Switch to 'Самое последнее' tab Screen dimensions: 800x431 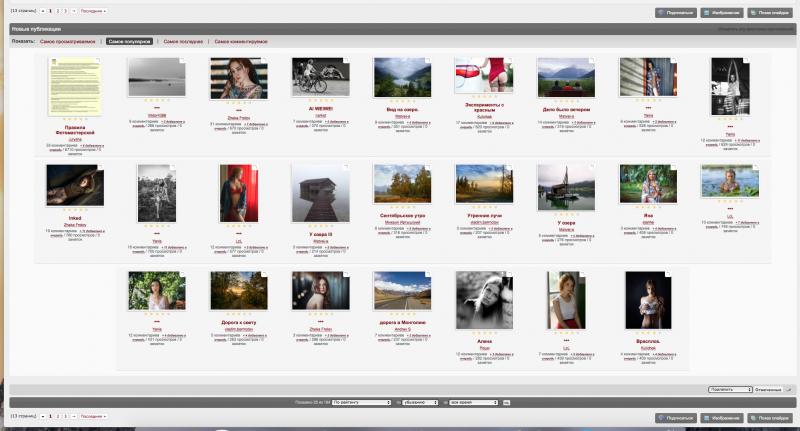point(183,41)
